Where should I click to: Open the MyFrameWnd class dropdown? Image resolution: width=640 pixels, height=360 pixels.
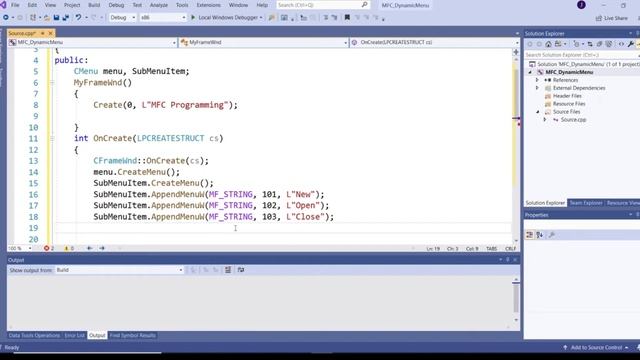coord(264,42)
